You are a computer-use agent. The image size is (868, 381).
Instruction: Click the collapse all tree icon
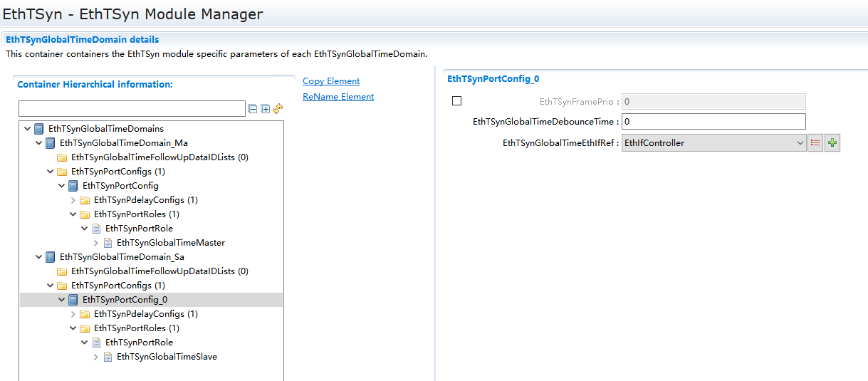253,109
